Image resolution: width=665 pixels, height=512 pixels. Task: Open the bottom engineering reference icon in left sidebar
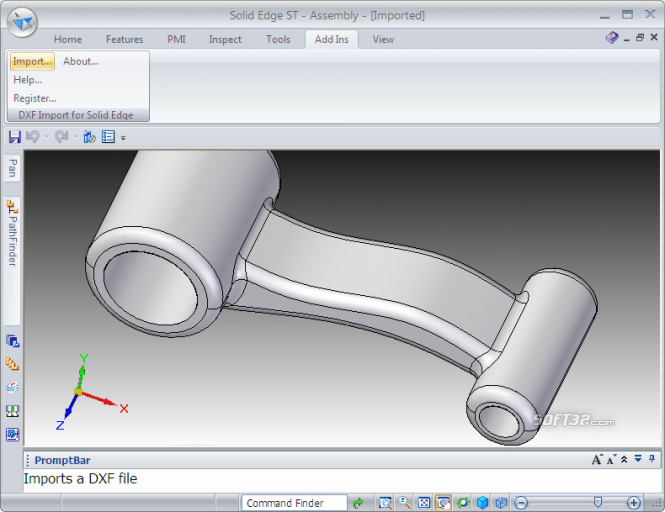coord(13,434)
